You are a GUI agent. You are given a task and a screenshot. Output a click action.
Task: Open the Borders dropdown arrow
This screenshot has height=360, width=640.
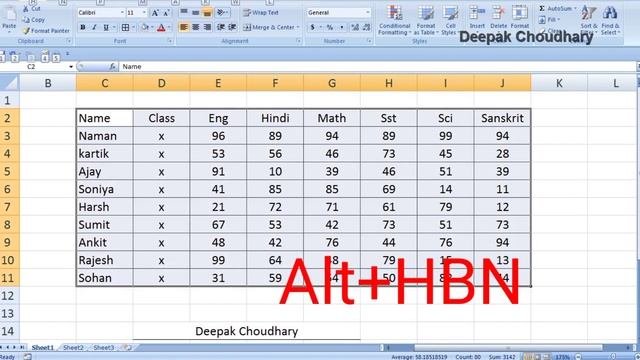coord(133,27)
